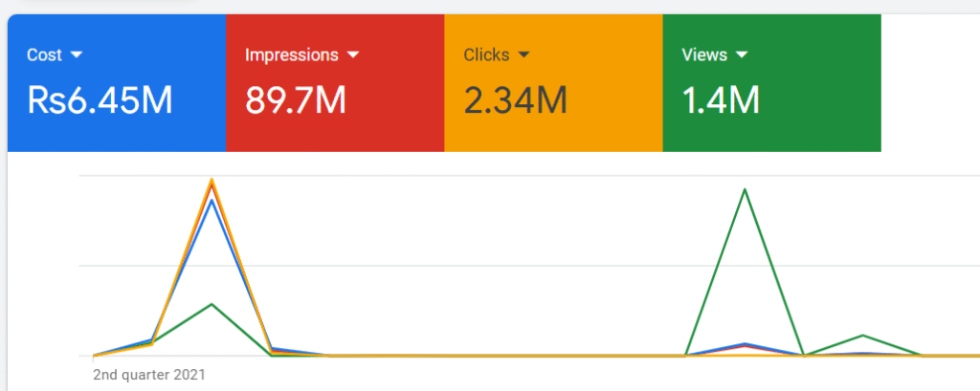Click the blank white area right of the Views card

click(928, 86)
